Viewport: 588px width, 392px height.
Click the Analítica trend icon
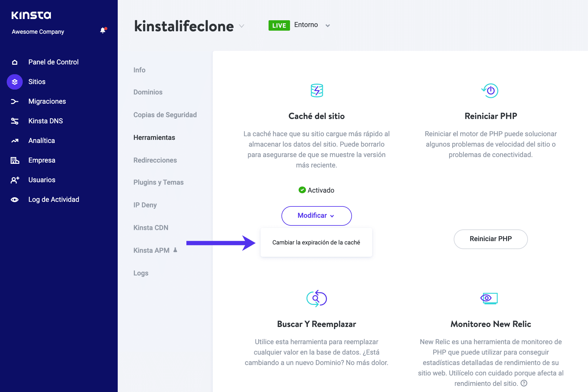[x=15, y=141]
